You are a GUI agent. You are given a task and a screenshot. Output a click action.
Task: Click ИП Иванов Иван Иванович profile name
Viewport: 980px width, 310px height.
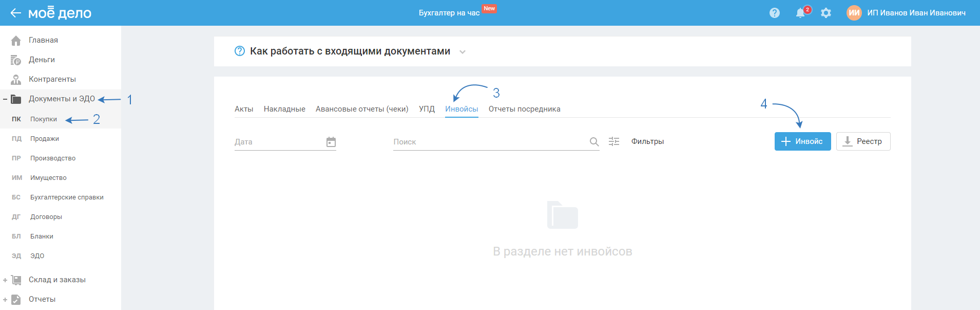[916, 13]
